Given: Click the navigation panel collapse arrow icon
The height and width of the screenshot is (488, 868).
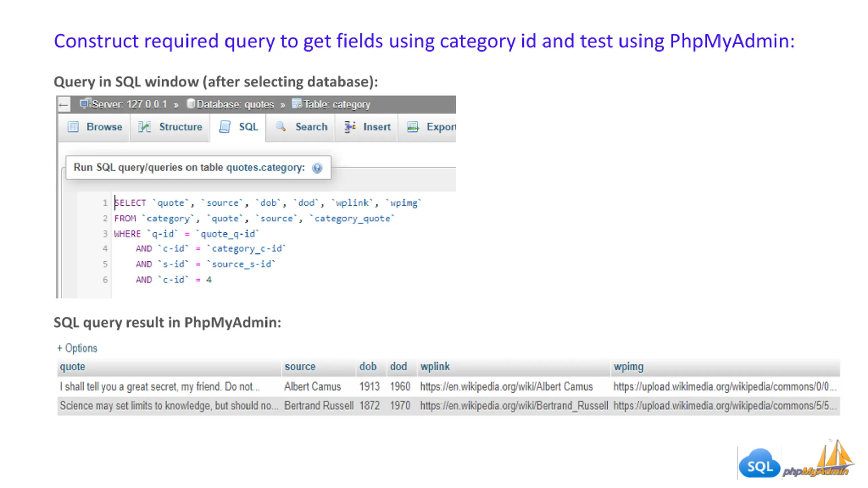Looking at the screenshot, I should (63, 105).
